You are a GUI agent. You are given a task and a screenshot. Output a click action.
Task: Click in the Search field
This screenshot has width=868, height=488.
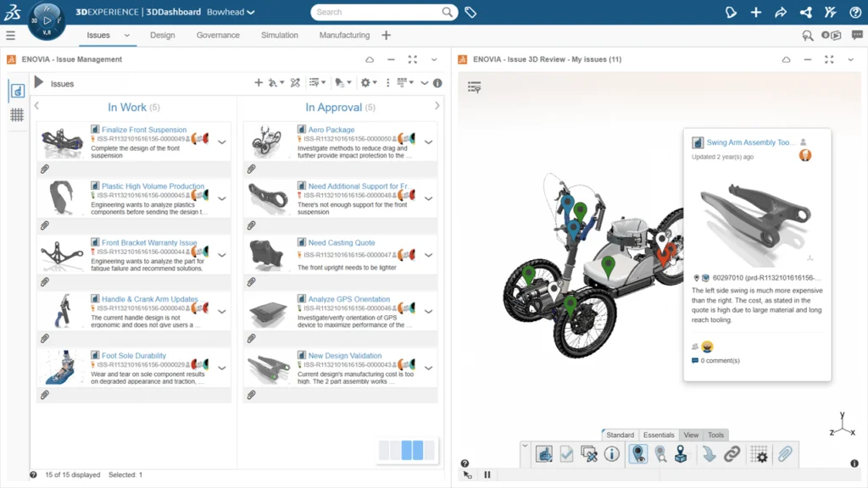click(x=384, y=12)
